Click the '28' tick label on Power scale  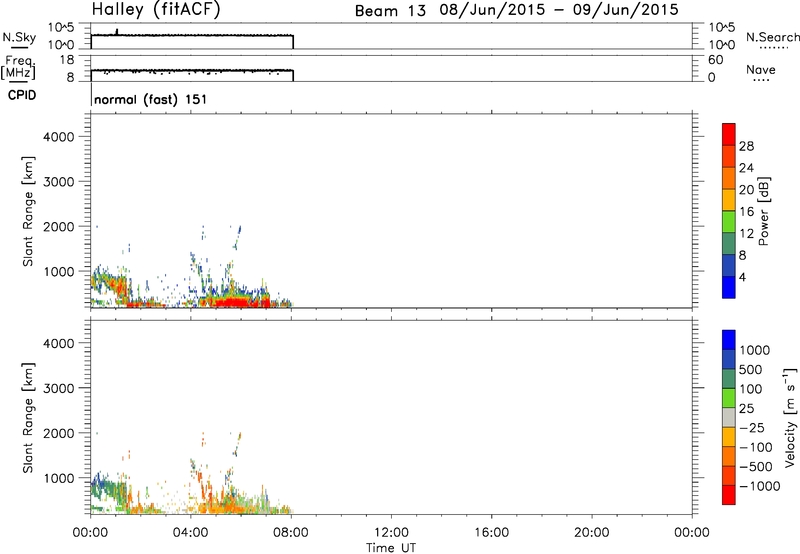(746, 146)
